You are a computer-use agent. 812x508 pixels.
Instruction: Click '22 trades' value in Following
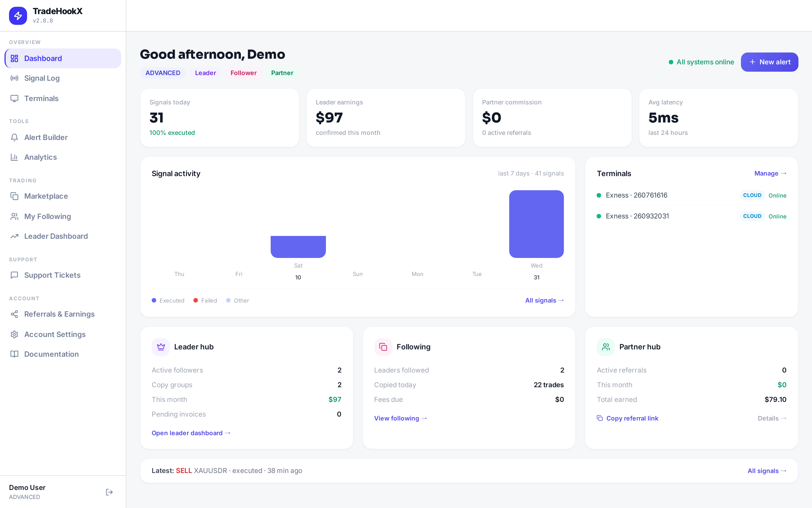pos(549,385)
